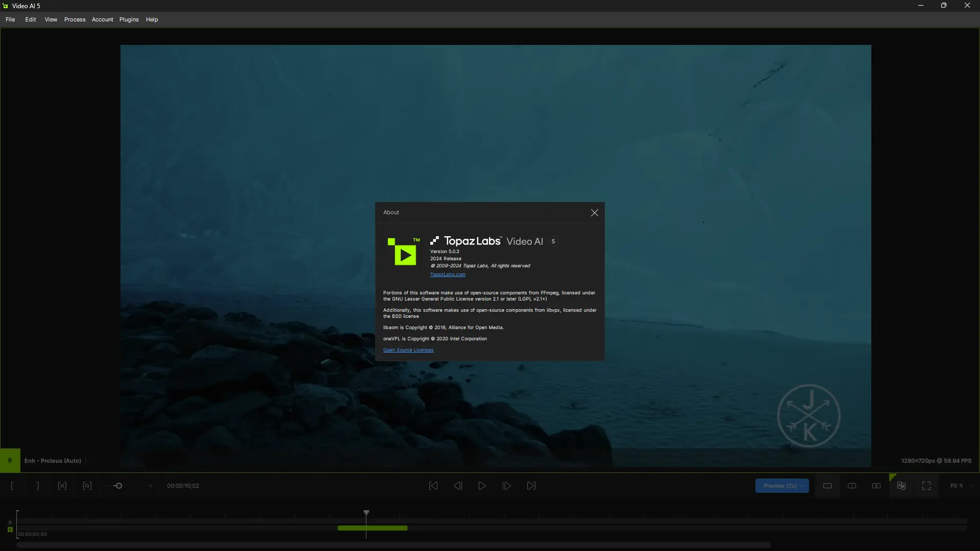Switch to split view layout
This screenshot has width=980, height=551.
[852, 486]
